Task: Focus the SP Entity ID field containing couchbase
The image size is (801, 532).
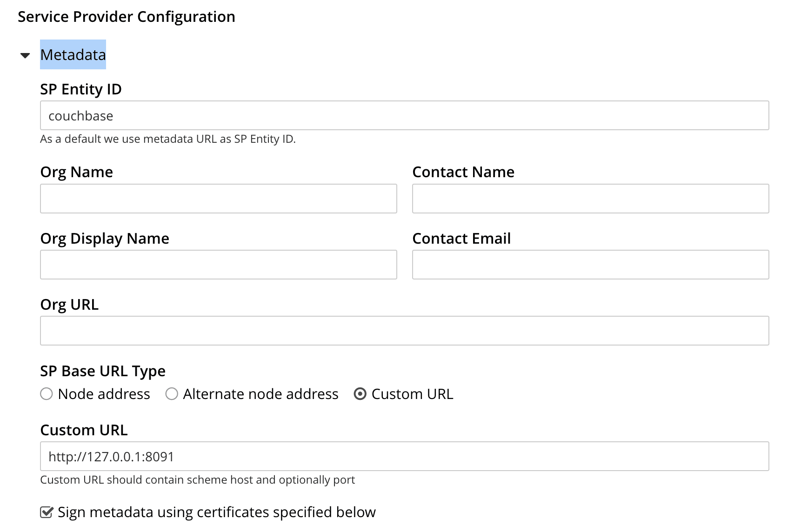Action: tap(404, 116)
